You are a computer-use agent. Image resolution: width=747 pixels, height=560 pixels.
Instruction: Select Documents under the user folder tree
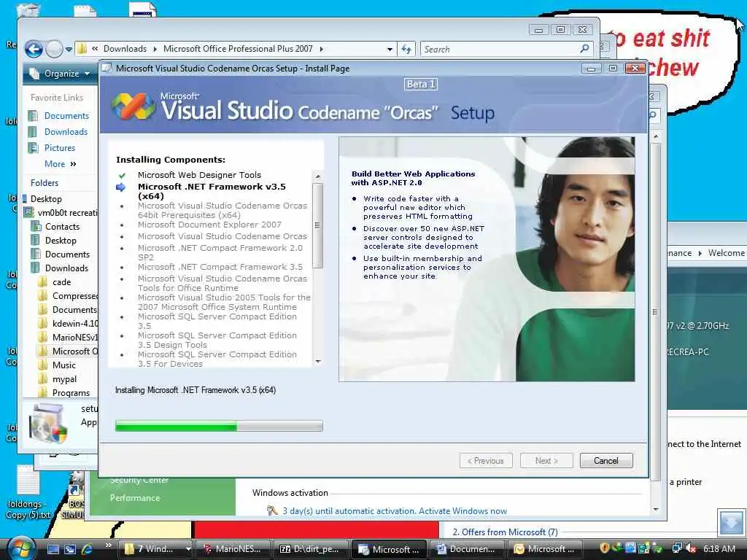click(67, 254)
